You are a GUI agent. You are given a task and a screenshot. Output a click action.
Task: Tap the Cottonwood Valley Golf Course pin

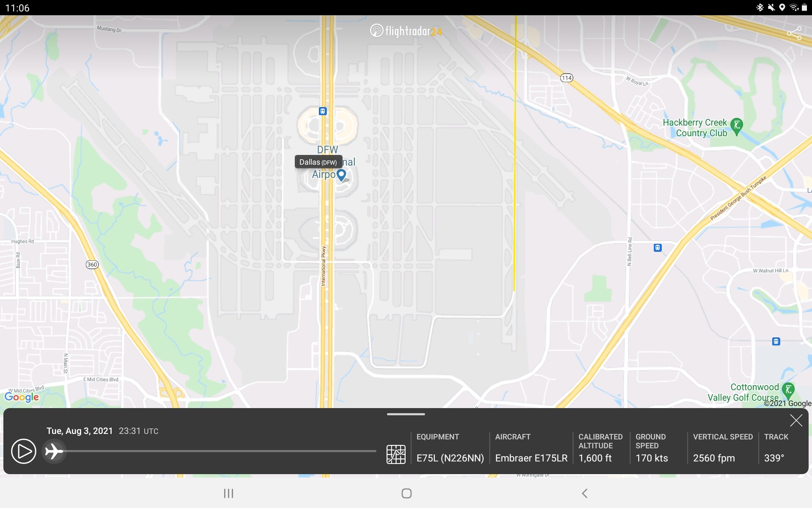click(x=788, y=390)
